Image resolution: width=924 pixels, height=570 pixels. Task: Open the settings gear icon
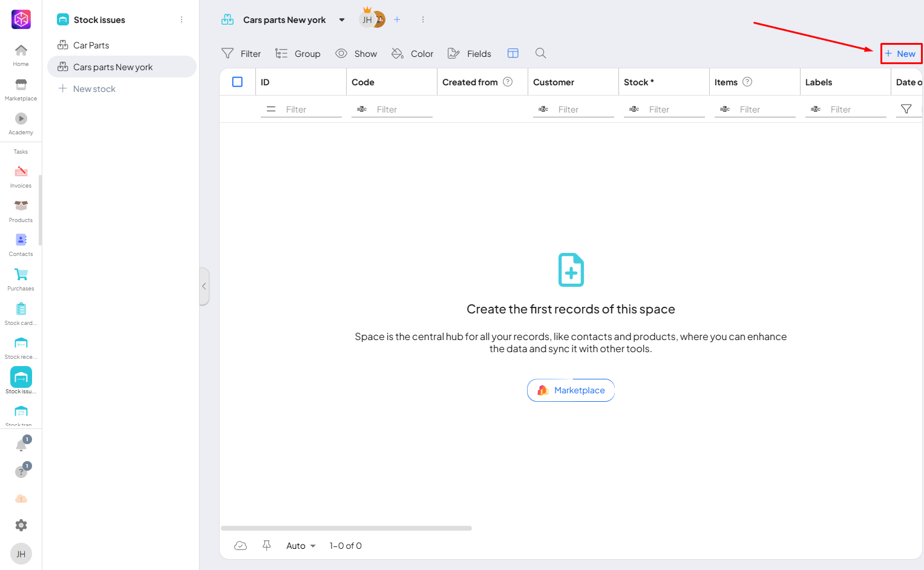coord(21,525)
